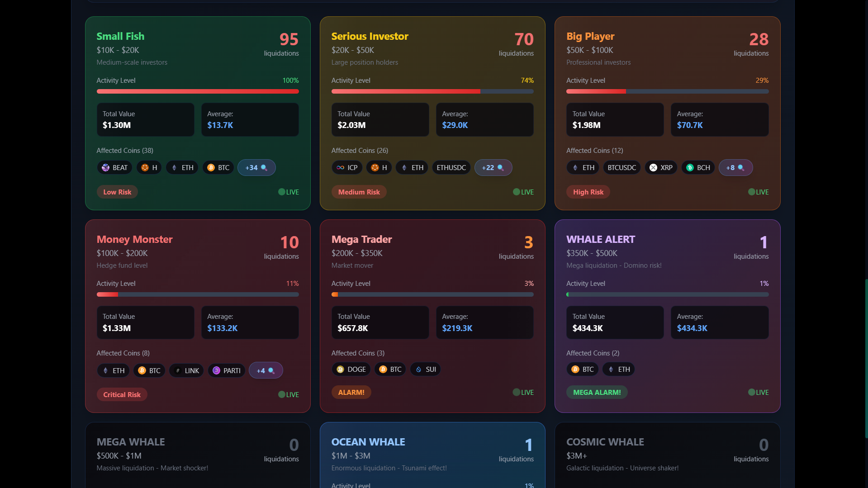Select the ICP coin chip in Serious Investor
Image resolution: width=868 pixels, height=488 pixels.
346,168
